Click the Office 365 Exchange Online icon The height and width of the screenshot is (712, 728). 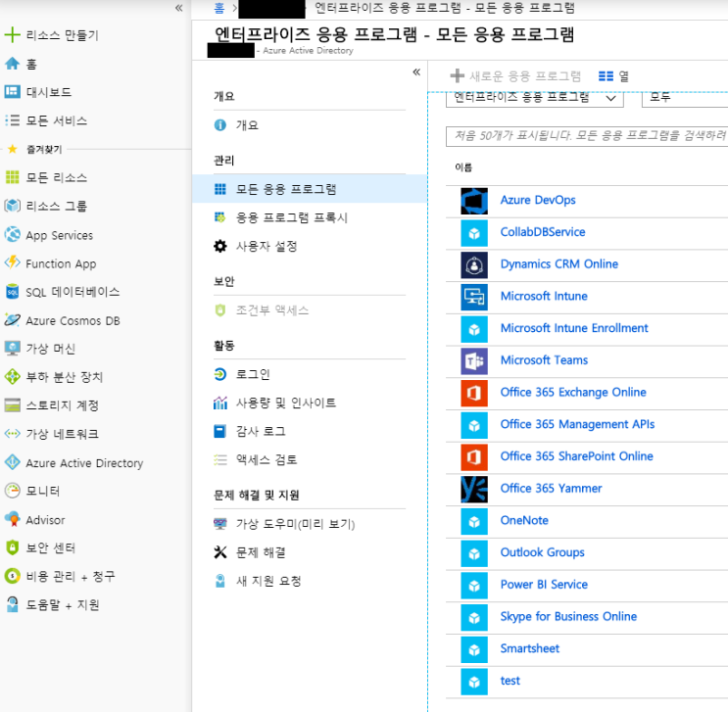point(474,393)
